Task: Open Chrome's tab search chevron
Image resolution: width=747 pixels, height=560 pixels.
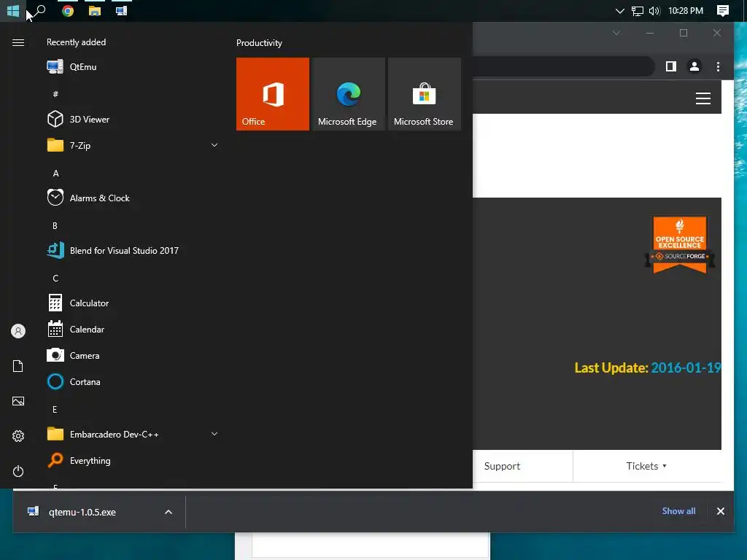Action: [x=616, y=33]
